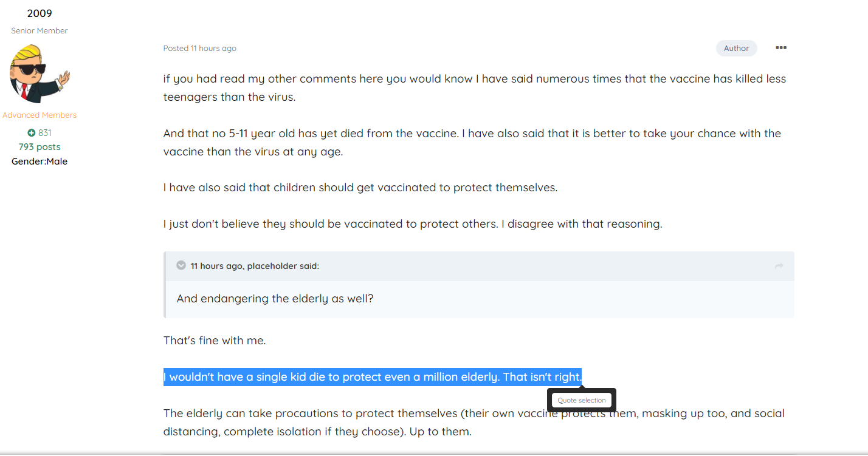868x456 pixels.
Task: Click "11 hours ago, placeholder said:" quote header
Action: click(255, 266)
